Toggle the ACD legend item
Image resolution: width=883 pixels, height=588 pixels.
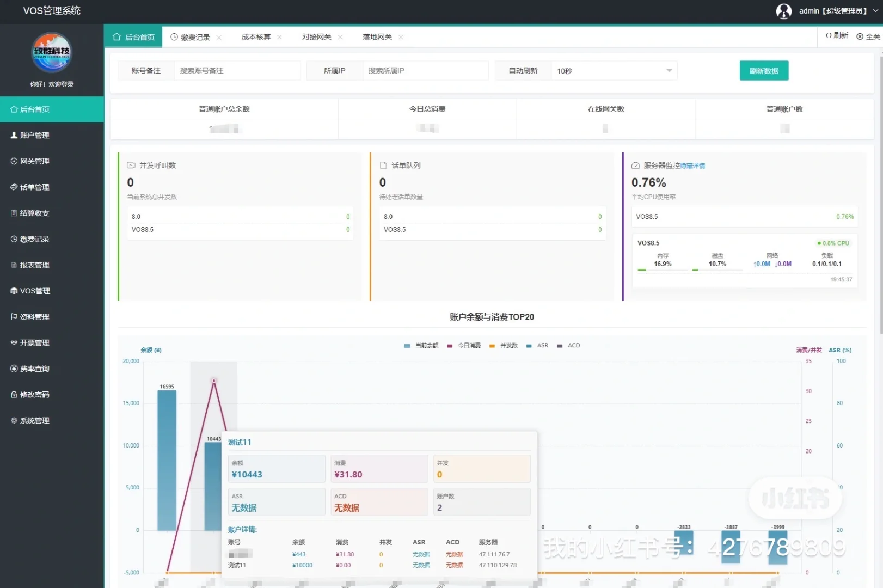coord(568,346)
